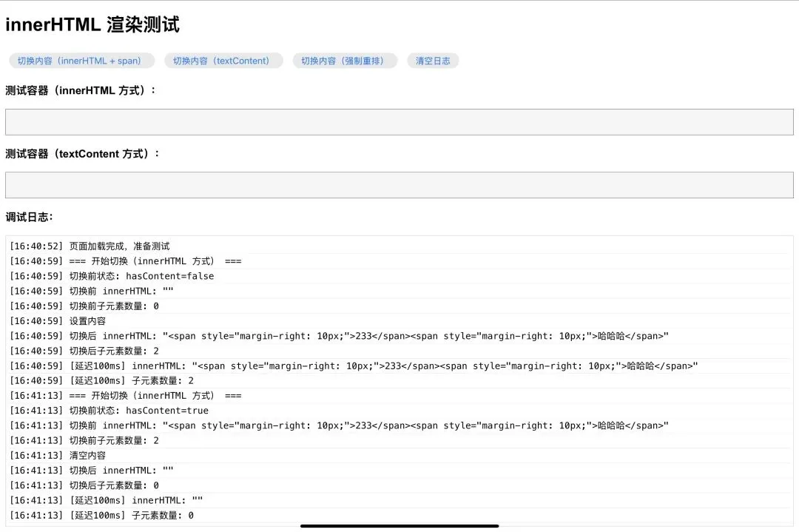
Task: Click the 调试日志: heading
Action: 29,217
